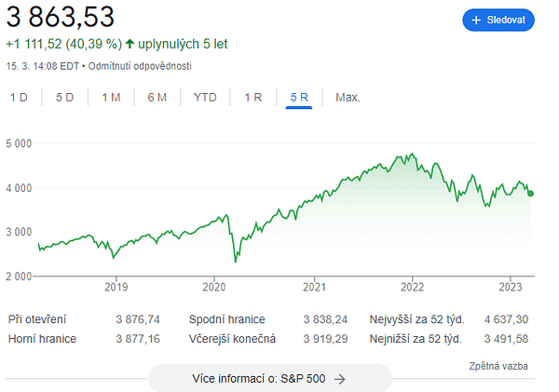
Task: Click the Nejnižší za 52 týd. label
Action: pos(416,339)
